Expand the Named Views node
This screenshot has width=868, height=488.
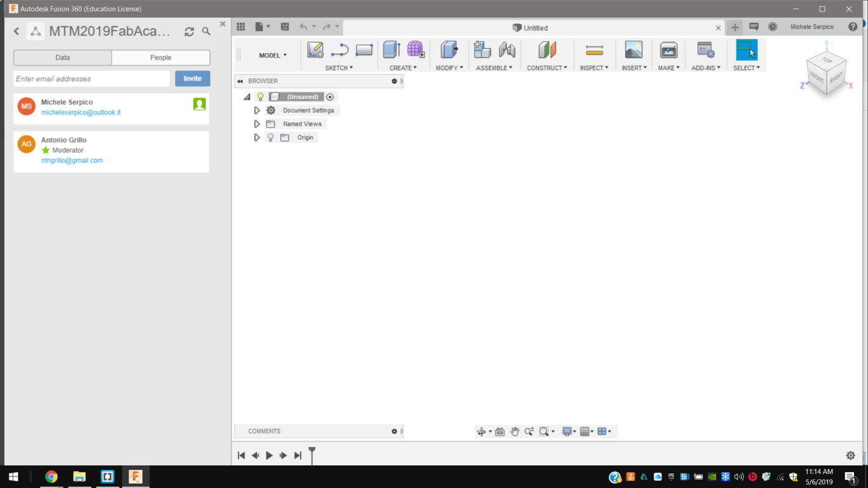(257, 124)
